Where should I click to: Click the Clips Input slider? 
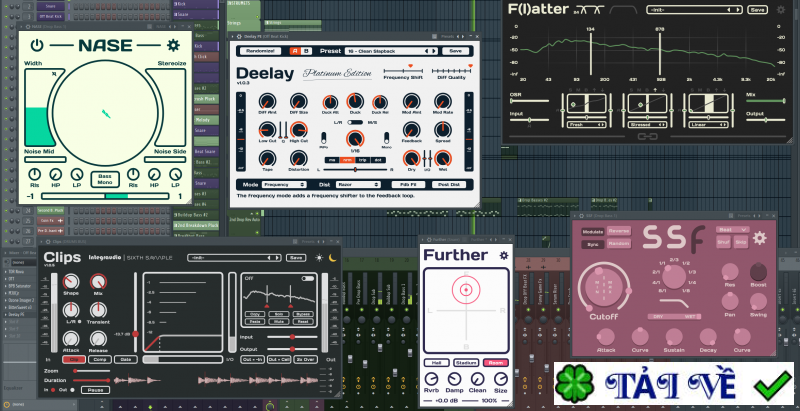[292, 337]
